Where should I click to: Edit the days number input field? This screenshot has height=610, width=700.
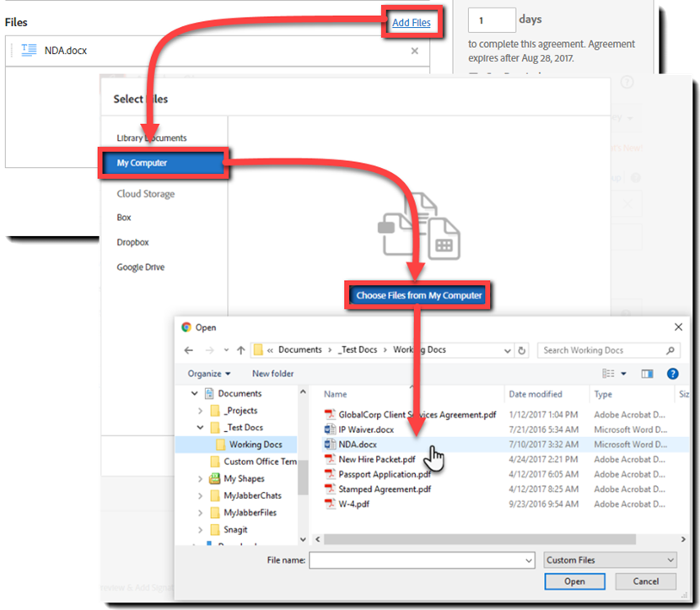[492, 20]
